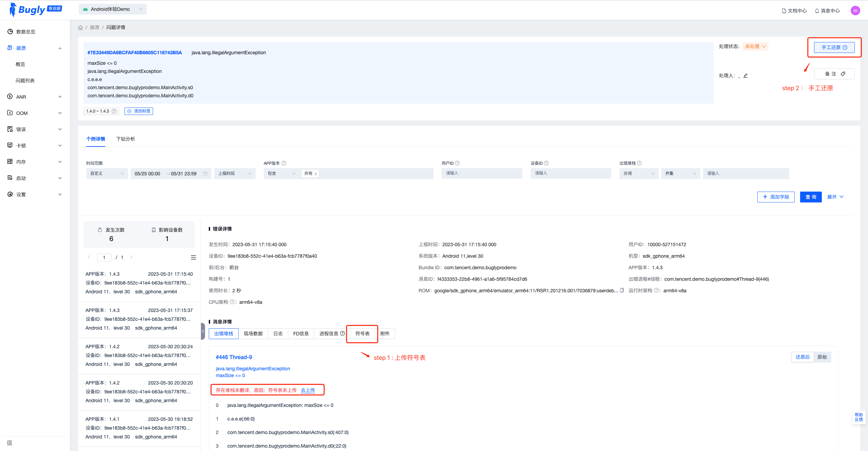Click the Bugly logo

click(x=35, y=9)
